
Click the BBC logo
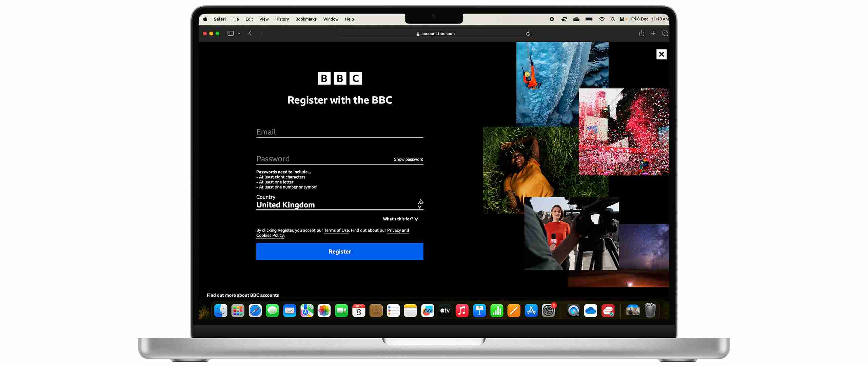pyautogui.click(x=340, y=78)
